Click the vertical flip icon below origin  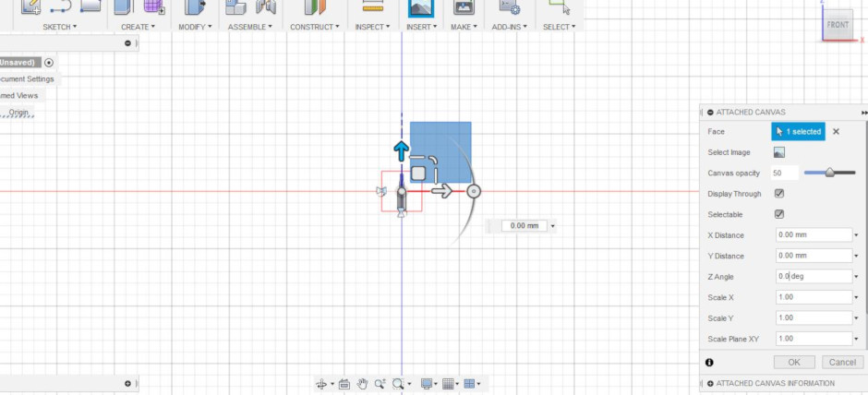tap(402, 212)
